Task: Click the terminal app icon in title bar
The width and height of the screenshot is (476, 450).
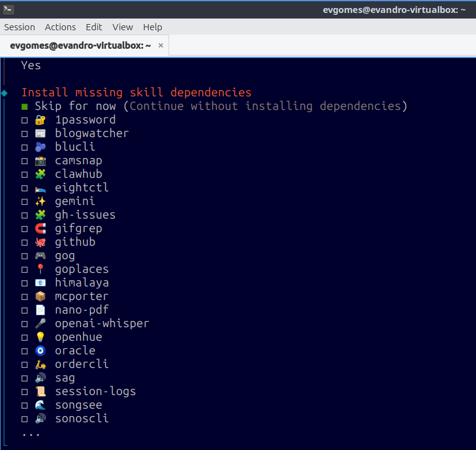Action: pos(8,10)
